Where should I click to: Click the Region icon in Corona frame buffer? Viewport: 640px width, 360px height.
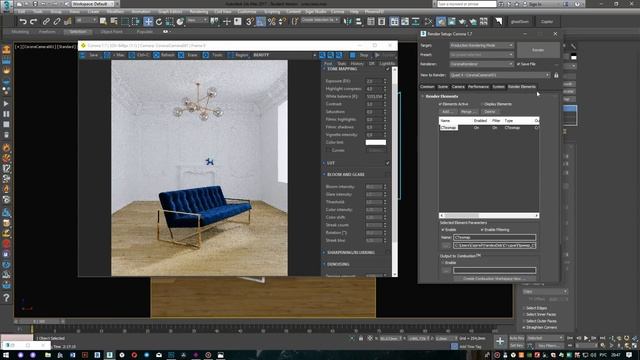tap(231, 55)
